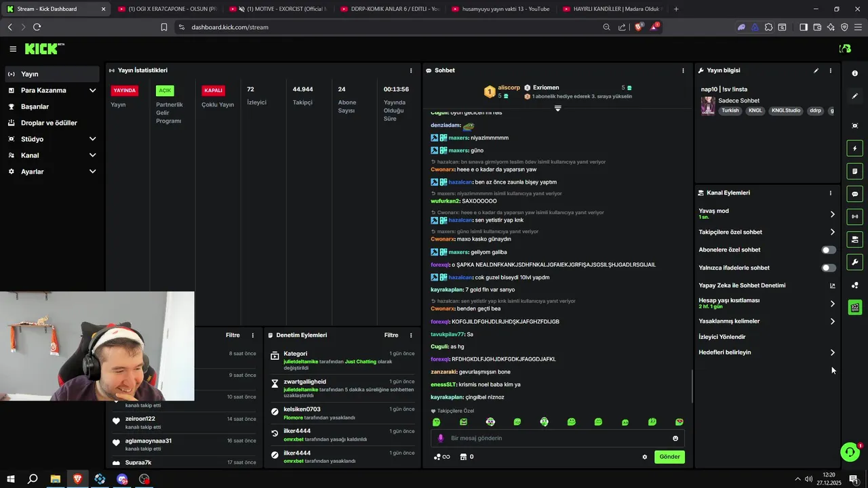Viewport: 868px width, 488px height.
Task: Click the KICK logo
Action: (x=45, y=49)
